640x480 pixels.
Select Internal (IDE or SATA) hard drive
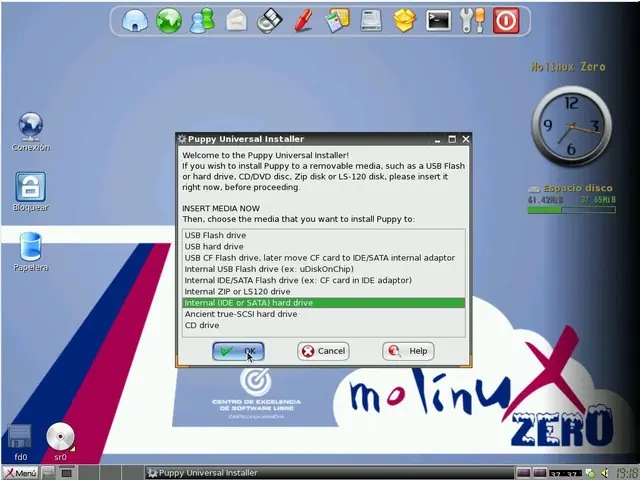[x=324, y=303]
